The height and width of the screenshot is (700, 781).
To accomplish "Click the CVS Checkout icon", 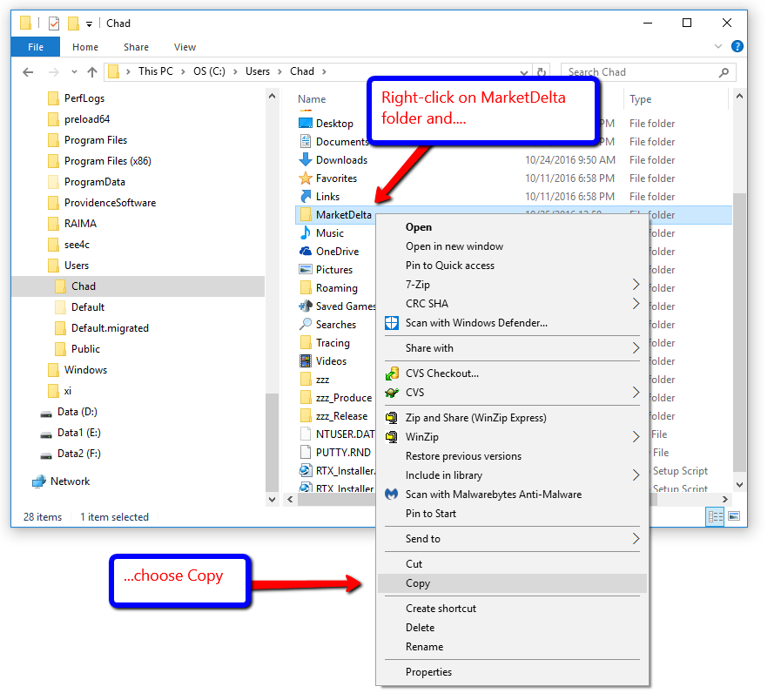I will (x=392, y=374).
